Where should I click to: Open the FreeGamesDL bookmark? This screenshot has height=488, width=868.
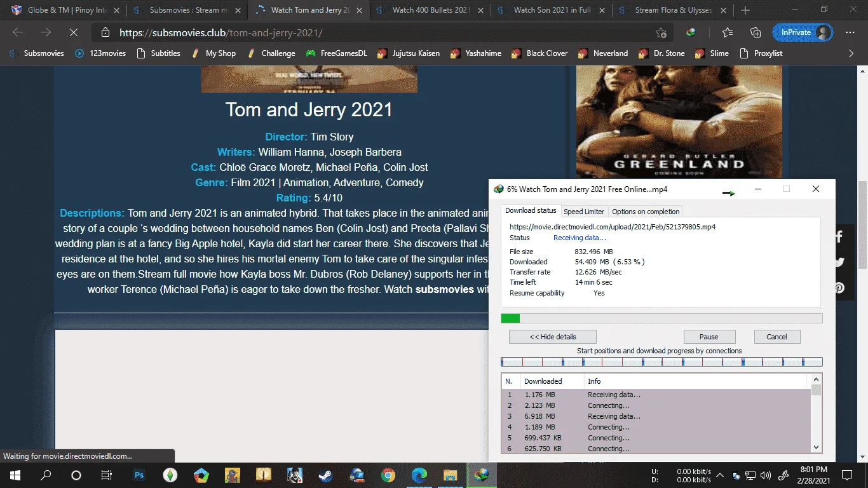coord(337,53)
